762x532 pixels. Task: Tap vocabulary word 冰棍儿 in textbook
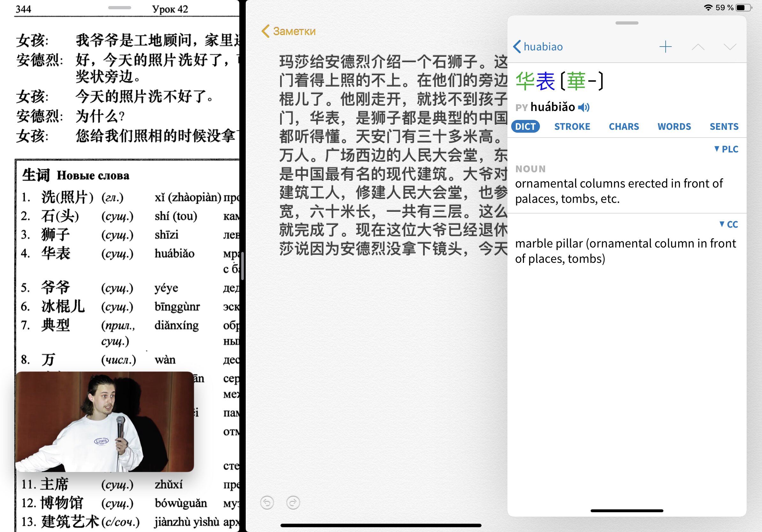click(63, 306)
